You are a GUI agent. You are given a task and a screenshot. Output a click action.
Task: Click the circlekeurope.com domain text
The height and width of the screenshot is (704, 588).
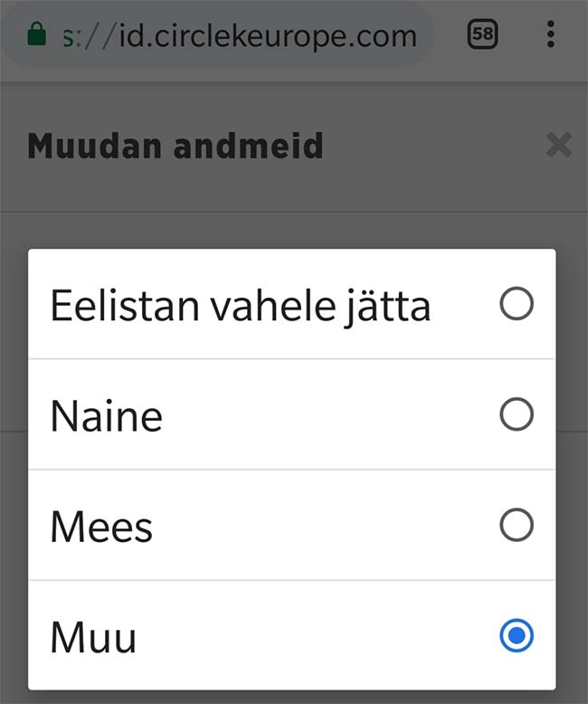point(280,36)
